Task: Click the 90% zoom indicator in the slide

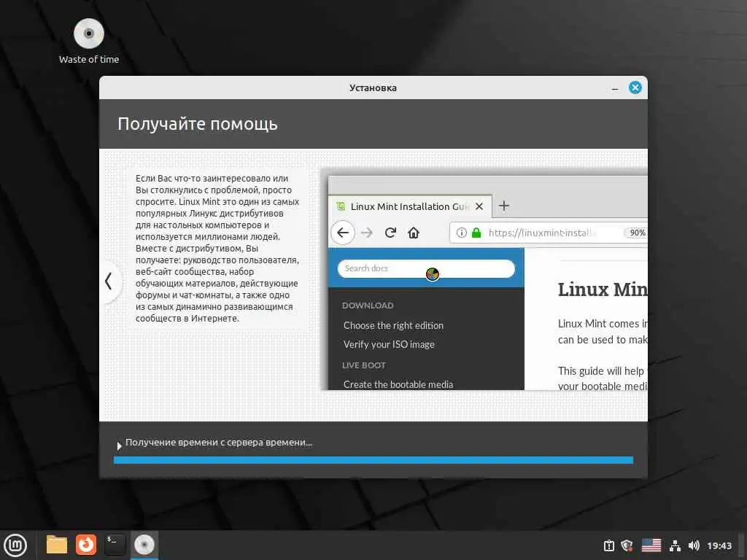Action: point(637,233)
